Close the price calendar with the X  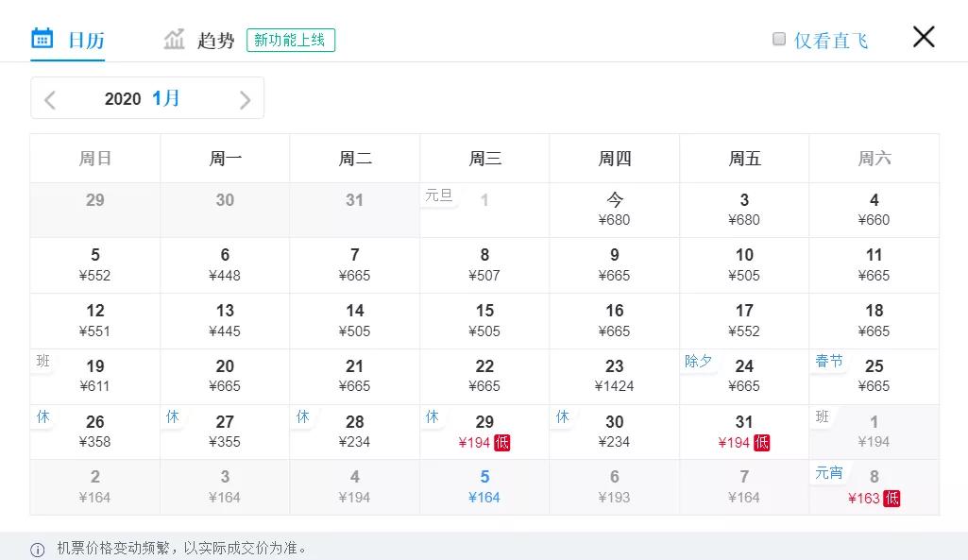[x=923, y=37]
